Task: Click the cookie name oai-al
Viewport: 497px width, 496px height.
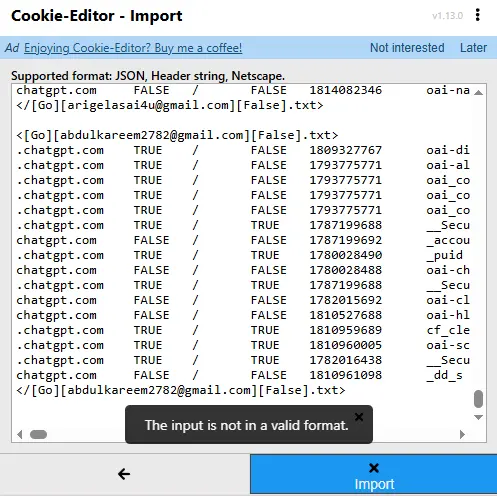Action: point(448,165)
